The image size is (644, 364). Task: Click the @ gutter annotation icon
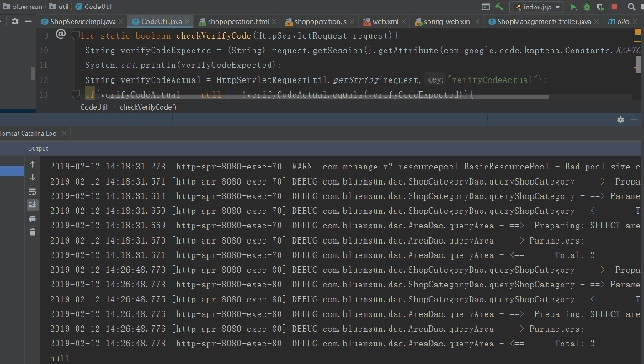(61, 35)
